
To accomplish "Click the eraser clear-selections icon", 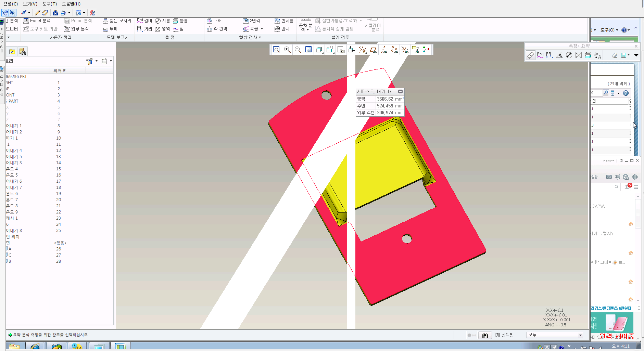I will [x=615, y=55].
